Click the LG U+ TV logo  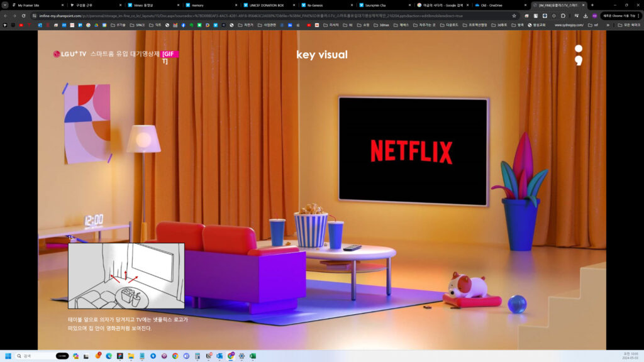tap(70, 54)
